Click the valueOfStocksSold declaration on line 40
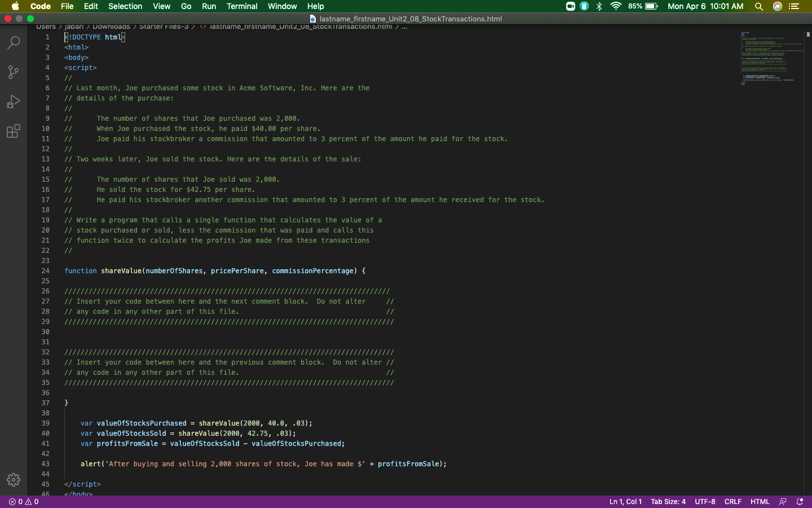The width and height of the screenshot is (812, 508). point(131,433)
